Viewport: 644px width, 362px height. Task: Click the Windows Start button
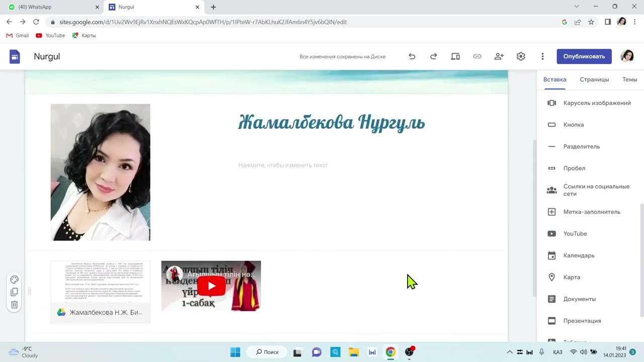click(x=235, y=352)
